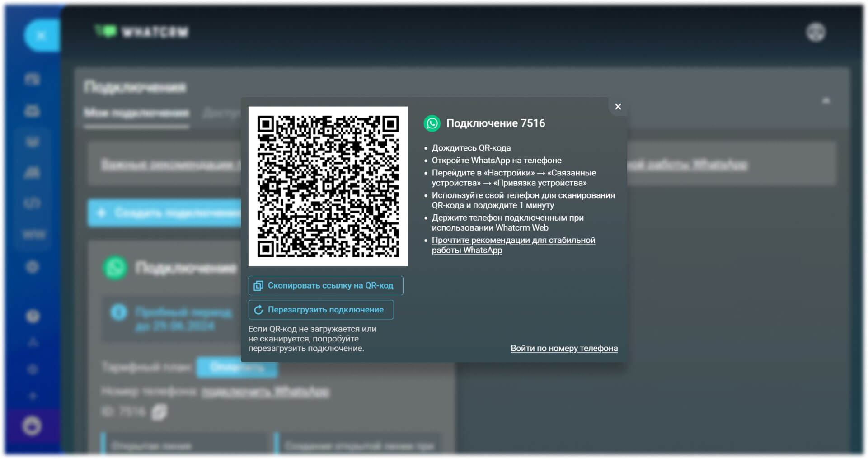Click the WhatsApp icon beside Подключение 7516 title

click(432, 123)
